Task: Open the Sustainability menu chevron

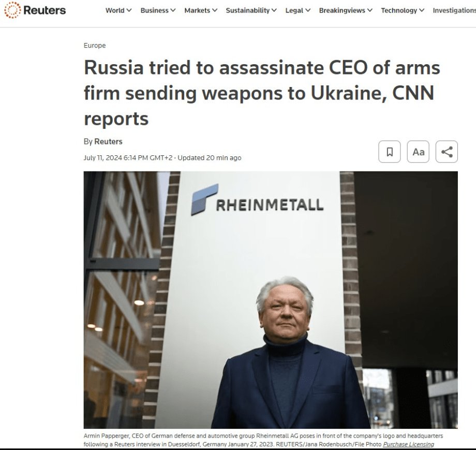Action: (274, 10)
